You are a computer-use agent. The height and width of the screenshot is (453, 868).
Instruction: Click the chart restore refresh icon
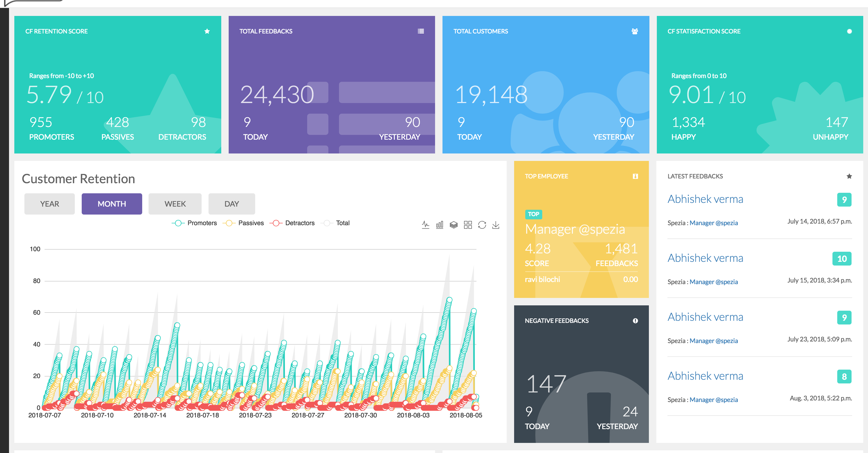click(482, 225)
